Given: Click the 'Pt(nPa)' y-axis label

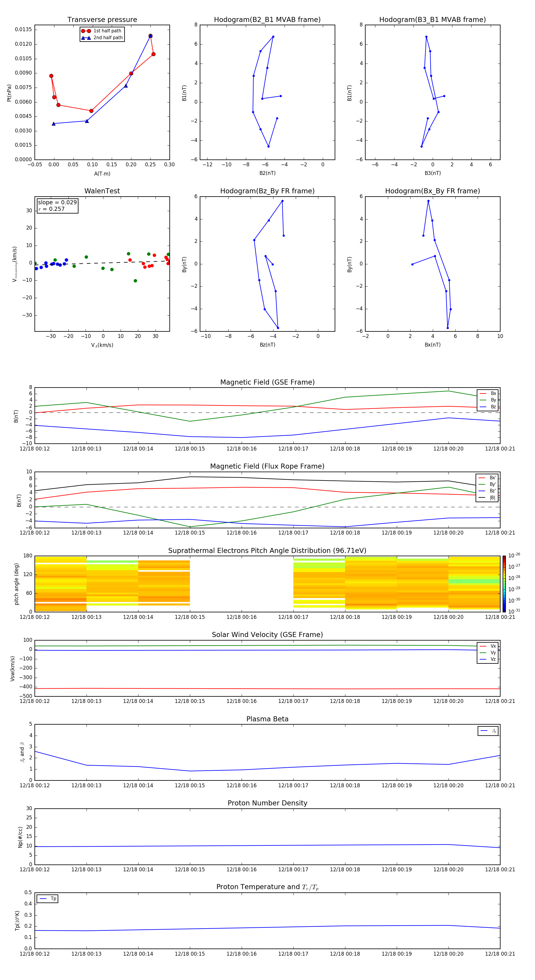Looking at the screenshot, I should 9,93.
